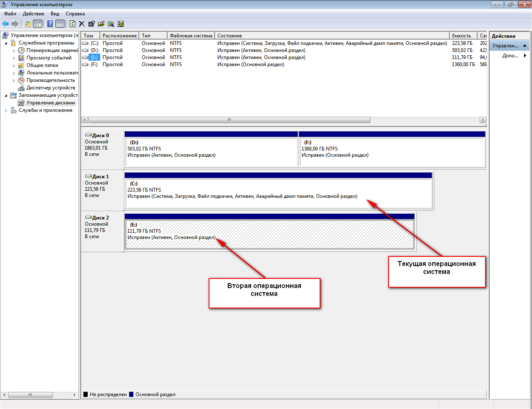Collapse the Управлен... actions section arrow
Image resolution: width=532 pixels, height=409 pixels.
coord(525,46)
